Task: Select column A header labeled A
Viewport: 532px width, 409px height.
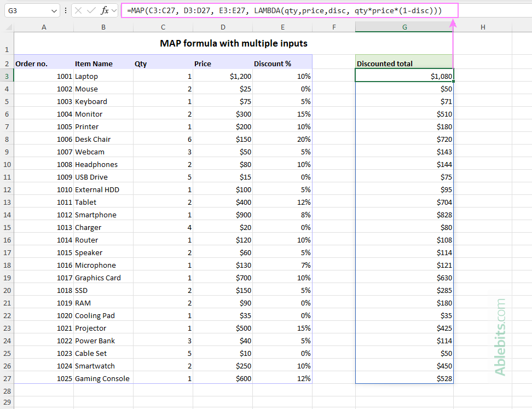Action: (44, 26)
